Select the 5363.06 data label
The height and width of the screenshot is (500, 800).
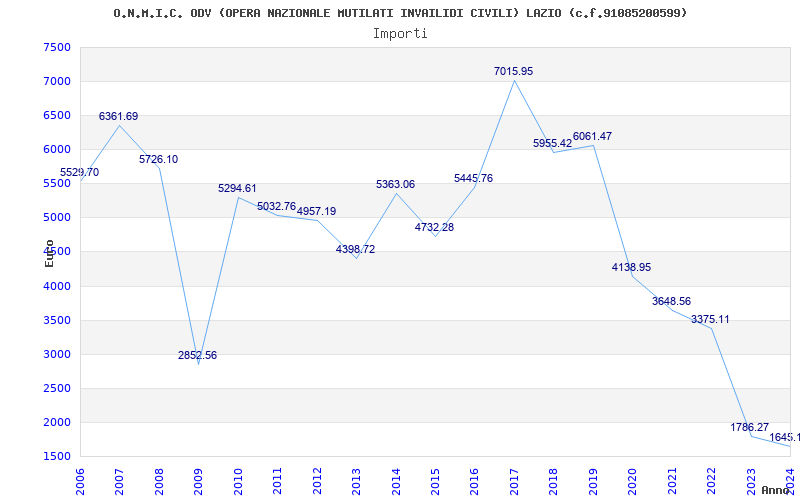click(x=395, y=184)
